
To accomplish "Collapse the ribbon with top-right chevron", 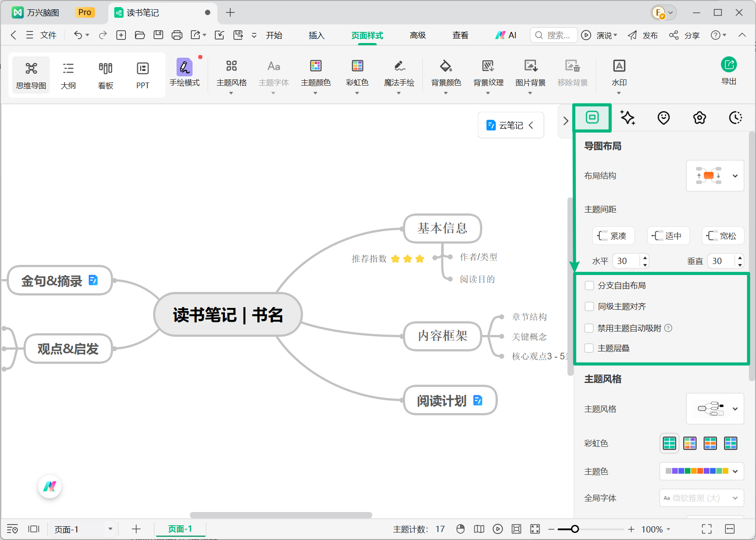I will [742, 35].
